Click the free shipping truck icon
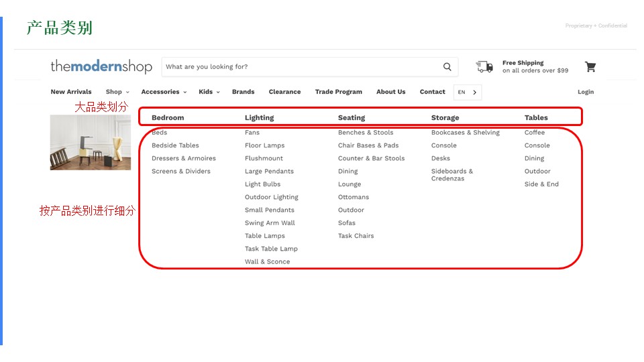This screenshot has width=644, height=362. tap(484, 67)
